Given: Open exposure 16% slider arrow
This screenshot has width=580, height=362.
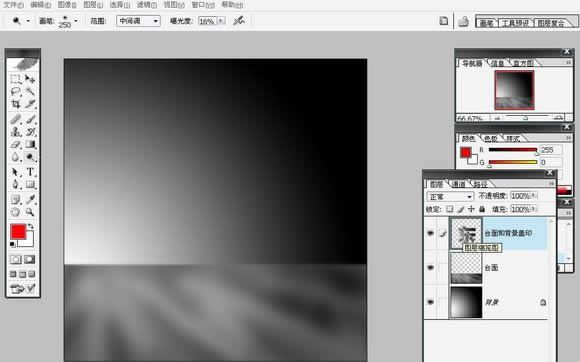Looking at the screenshot, I should [221, 21].
